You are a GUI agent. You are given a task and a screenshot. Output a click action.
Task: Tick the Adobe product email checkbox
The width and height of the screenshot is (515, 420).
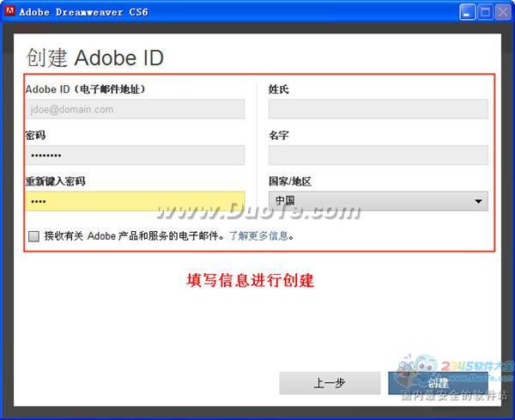coord(33,236)
